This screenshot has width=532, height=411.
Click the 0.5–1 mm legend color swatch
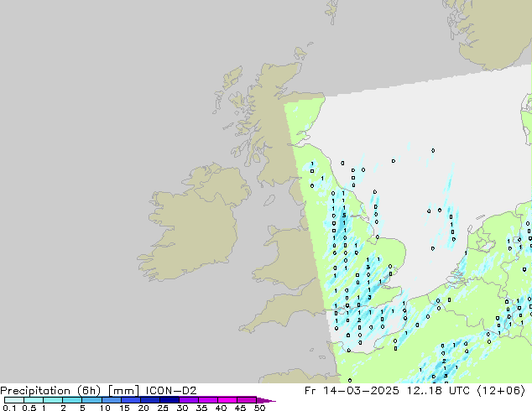point(34,400)
